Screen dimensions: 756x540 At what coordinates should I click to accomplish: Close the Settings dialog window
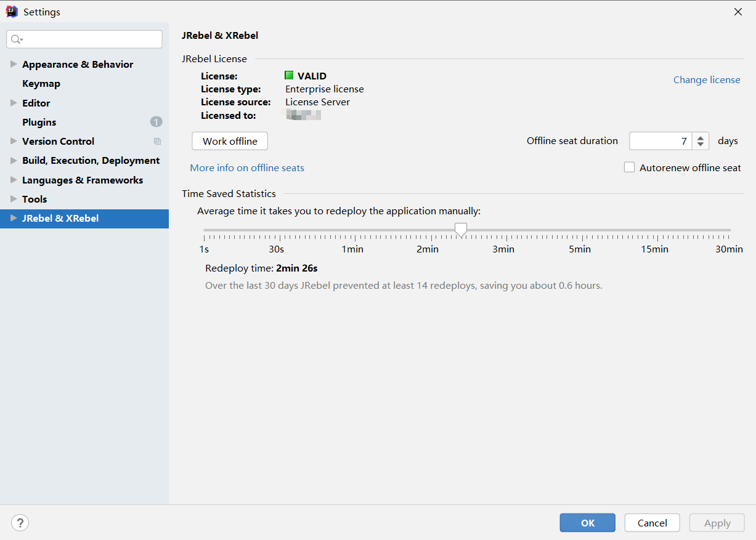pyautogui.click(x=738, y=12)
